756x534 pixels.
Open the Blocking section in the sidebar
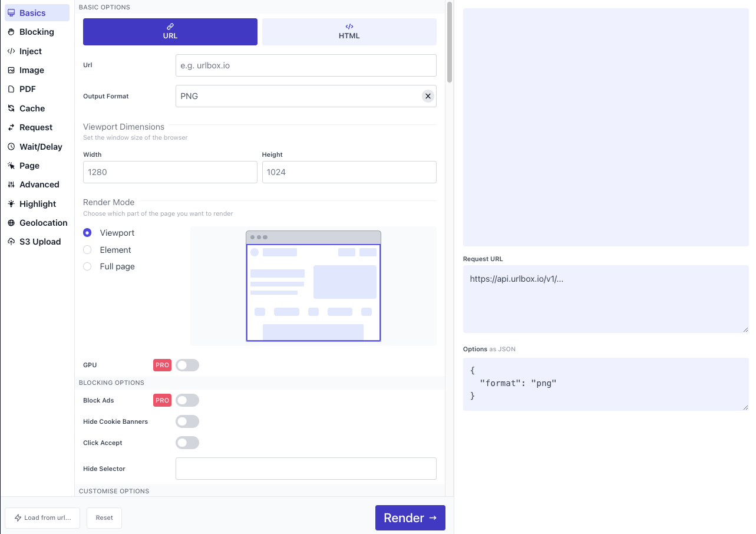point(35,32)
